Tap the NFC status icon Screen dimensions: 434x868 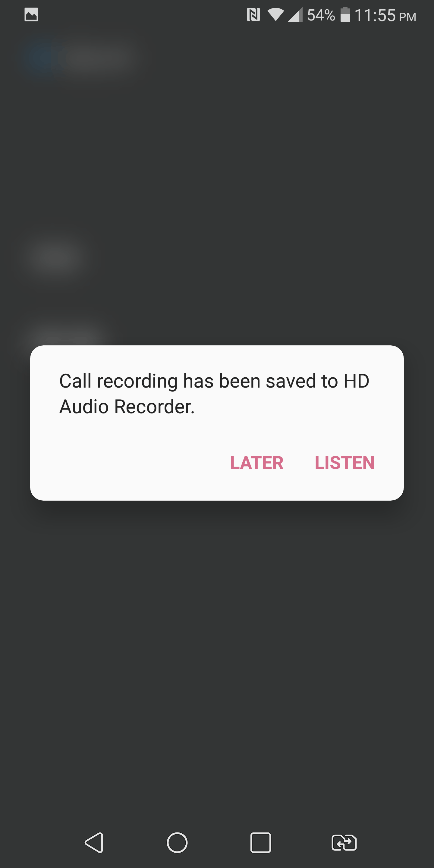click(x=253, y=15)
